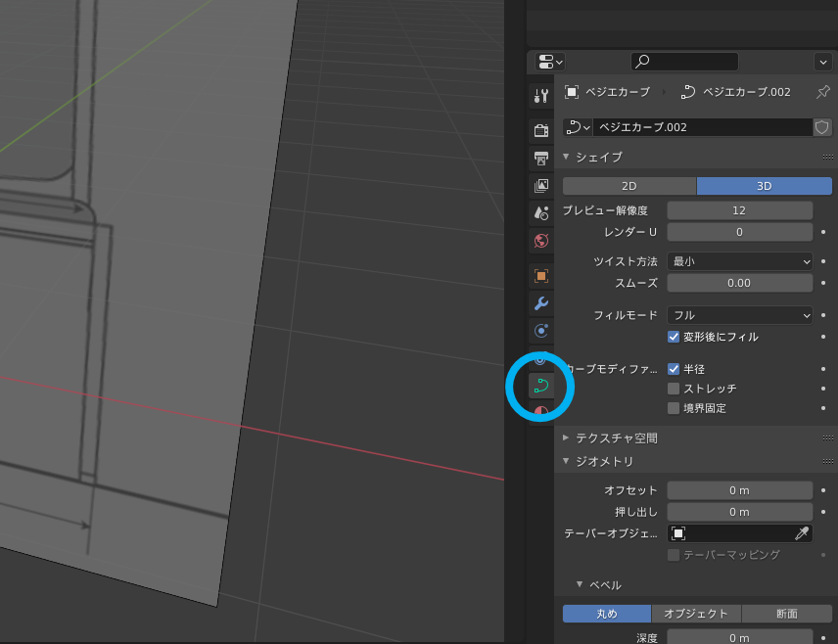Viewport: 838px width, 644px height.
Task: Click the properties search field
Action: [x=684, y=62]
